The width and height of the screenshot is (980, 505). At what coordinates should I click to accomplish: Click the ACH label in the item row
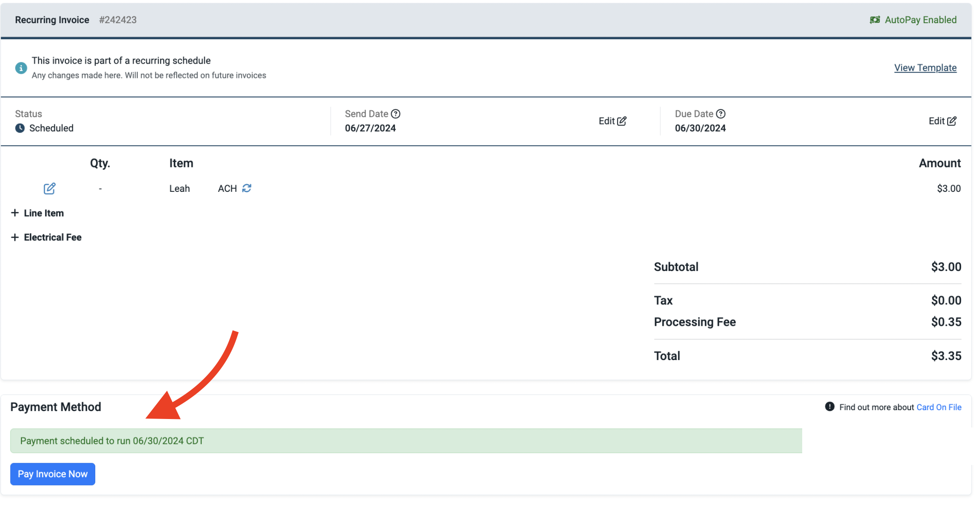pos(228,188)
